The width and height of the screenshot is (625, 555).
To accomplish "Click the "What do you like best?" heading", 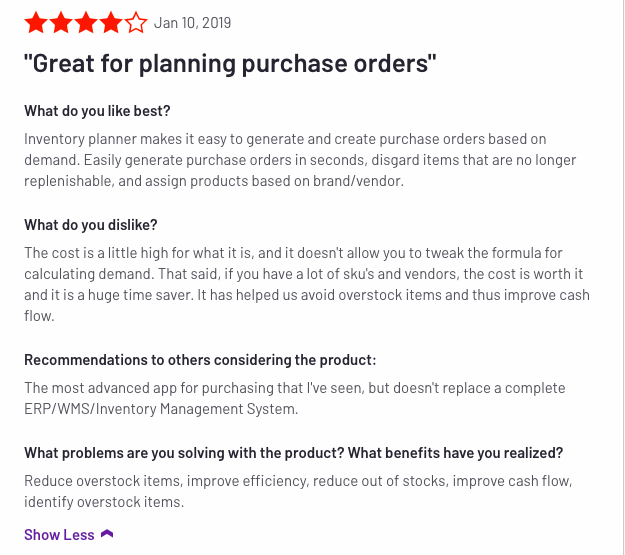I will click(x=97, y=111).
